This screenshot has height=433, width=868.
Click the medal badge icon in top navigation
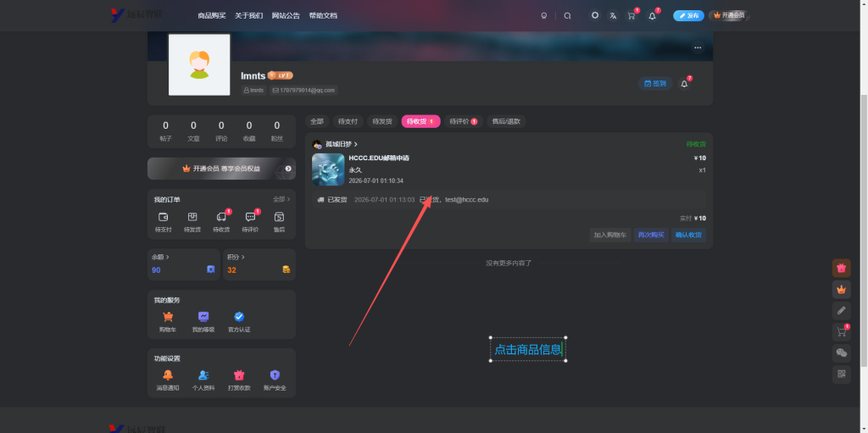(x=543, y=15)
